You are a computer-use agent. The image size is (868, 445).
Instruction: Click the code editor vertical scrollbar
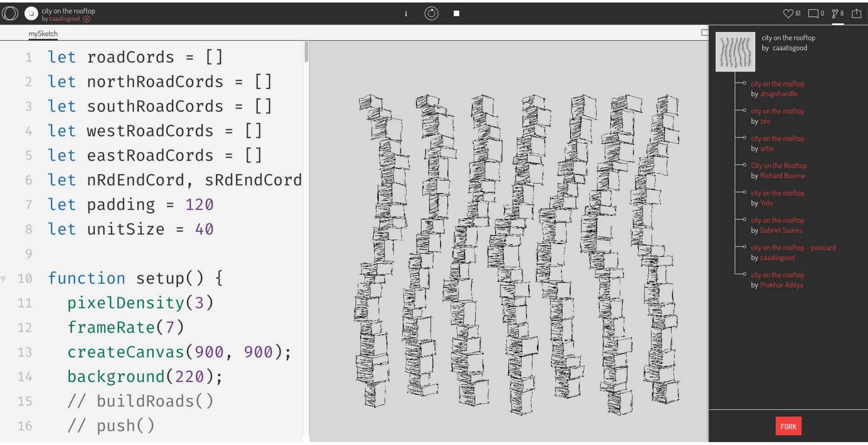point(306,52)
